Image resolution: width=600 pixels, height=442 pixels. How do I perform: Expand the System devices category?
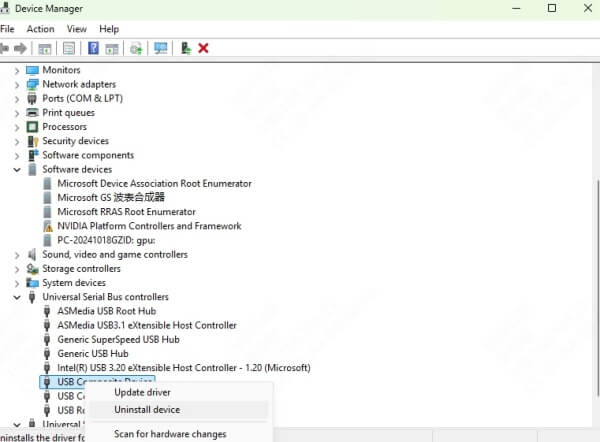tap(17, 283)
